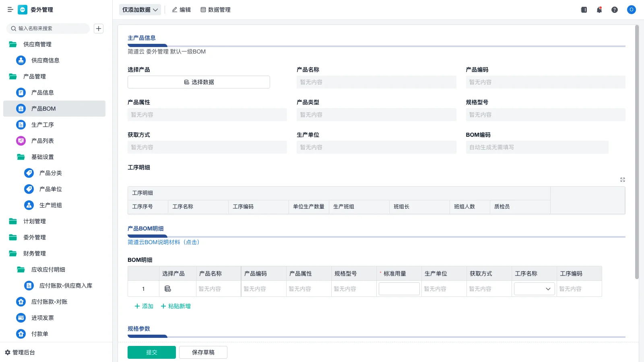Open the 仅添加数据 dropdown

point(140,9)
